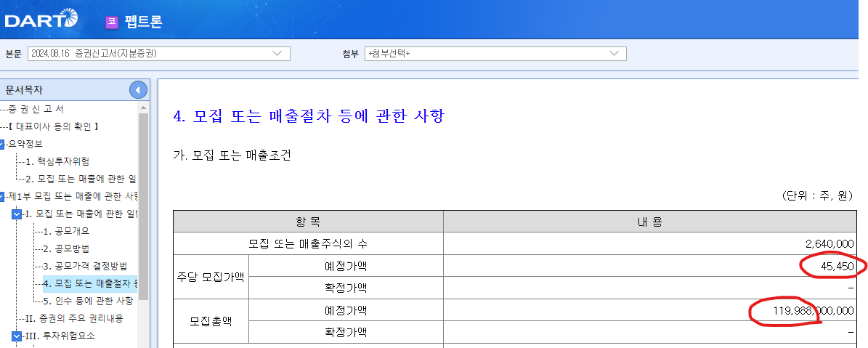
Task: Click 확정가액 in 모집총액 row
Action: click(346, 332)
